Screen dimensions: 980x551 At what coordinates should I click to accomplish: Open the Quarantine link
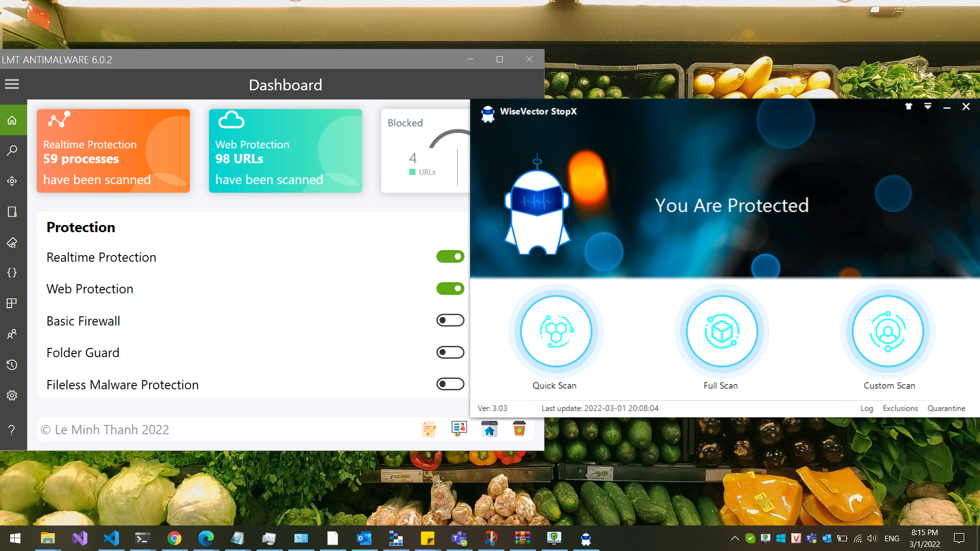coord(946,409)
